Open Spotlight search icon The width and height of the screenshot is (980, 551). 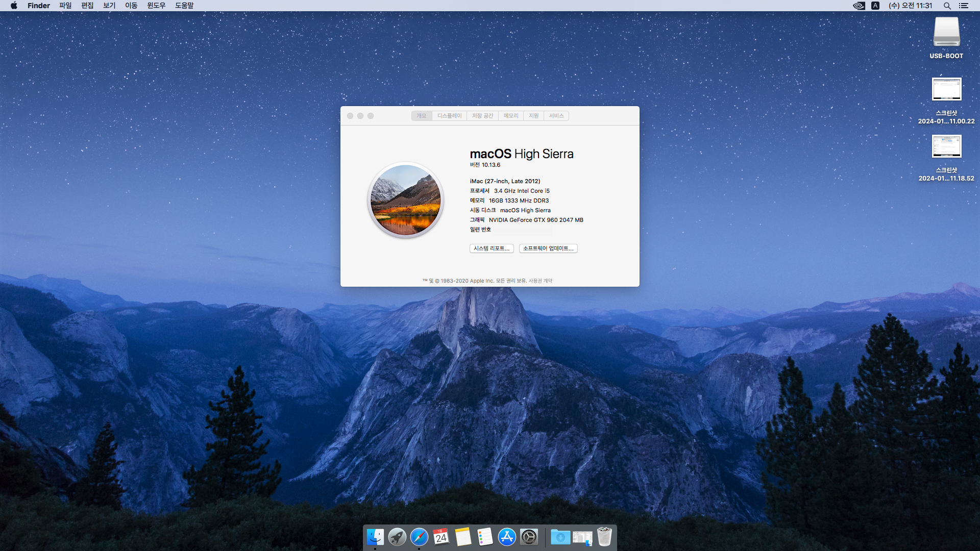tap(947, 6)
